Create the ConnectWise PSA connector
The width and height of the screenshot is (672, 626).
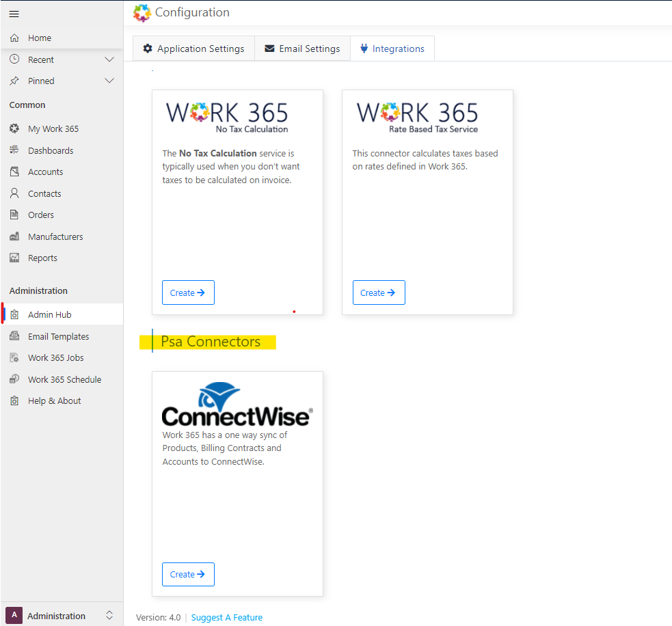(188, 574)
